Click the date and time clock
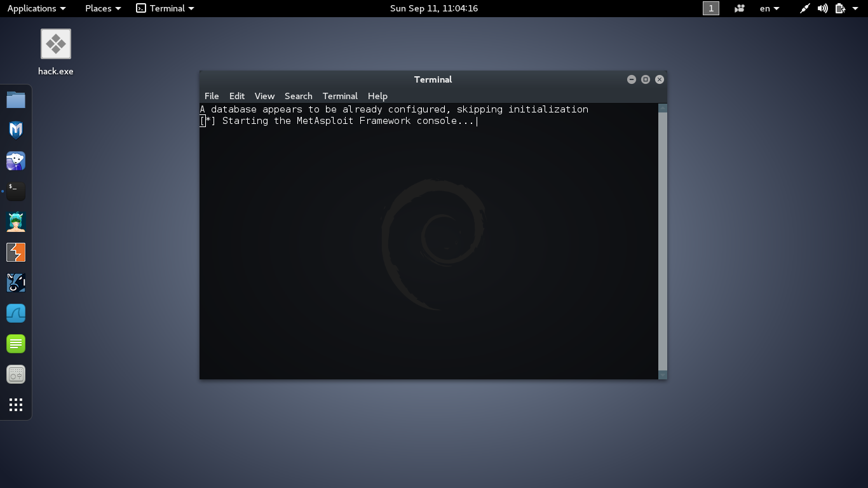 coord(434,8)
